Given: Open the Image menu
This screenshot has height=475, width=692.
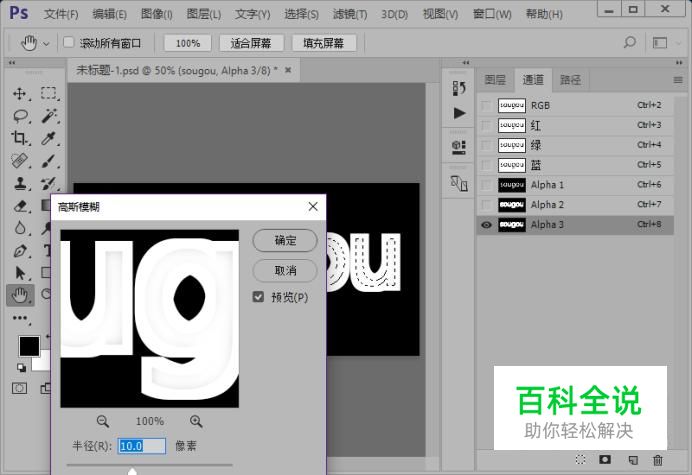Looking at the screenshot, I should [x=157, y=15].
